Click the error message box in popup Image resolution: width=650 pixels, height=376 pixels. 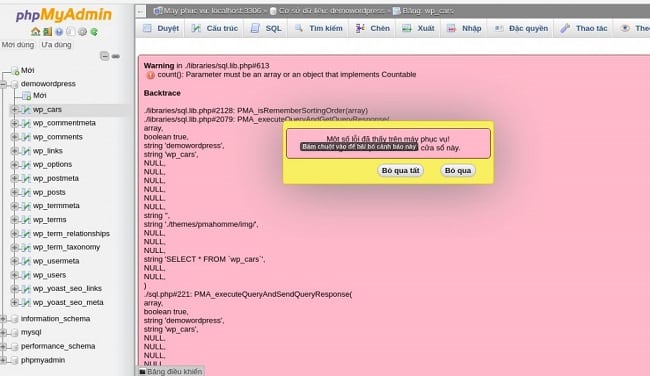click(x=388, y=143)
